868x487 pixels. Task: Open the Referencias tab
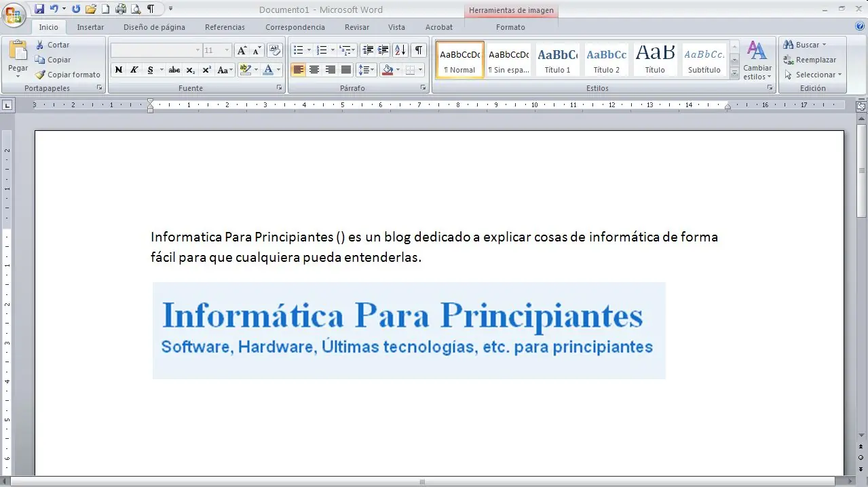pos(225,27)
